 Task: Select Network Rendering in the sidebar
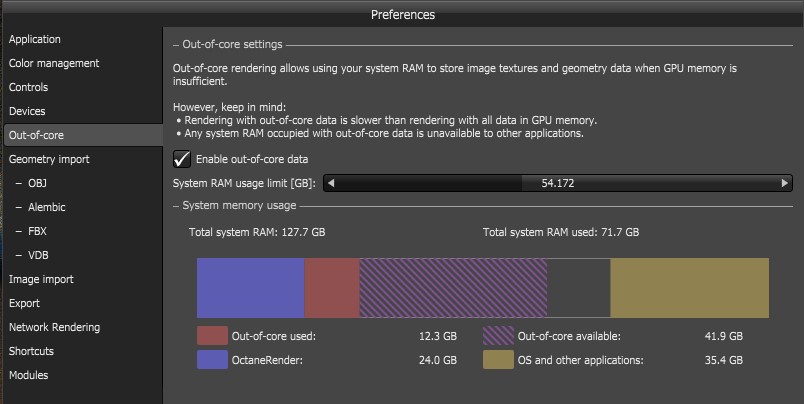click(x=54, y=327)
